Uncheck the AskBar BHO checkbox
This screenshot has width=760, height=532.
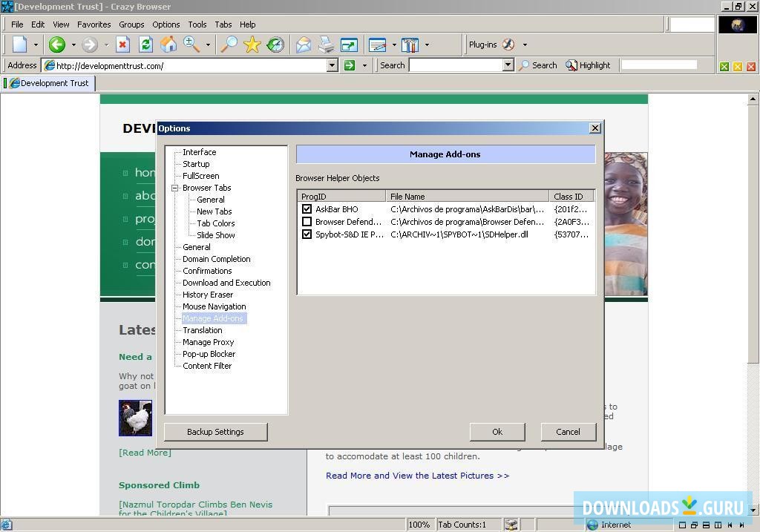[x=307, y=208]
